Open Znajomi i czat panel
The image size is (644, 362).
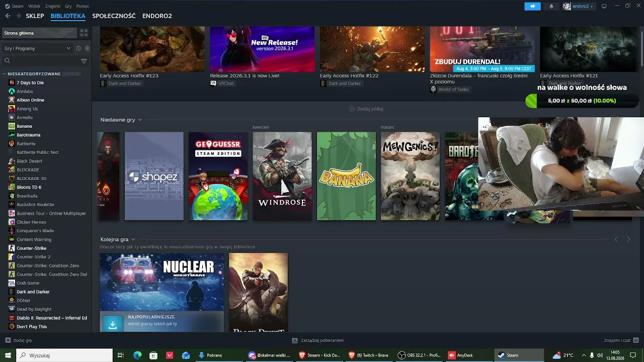coord(621,340)
